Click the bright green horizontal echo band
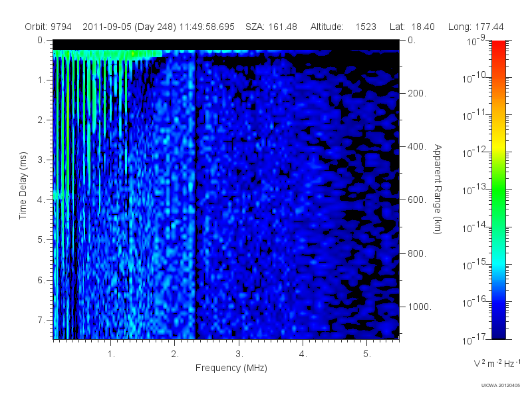The image size is (532, 399). [x=108, y=54]
